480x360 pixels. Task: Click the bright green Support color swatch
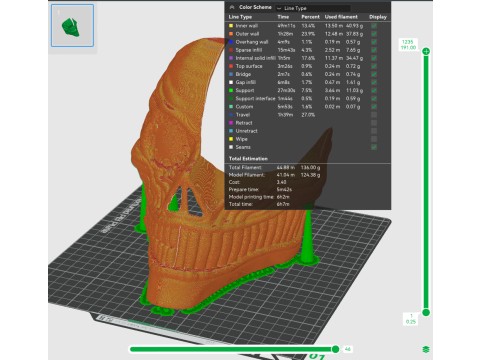(x=231, y=90)
